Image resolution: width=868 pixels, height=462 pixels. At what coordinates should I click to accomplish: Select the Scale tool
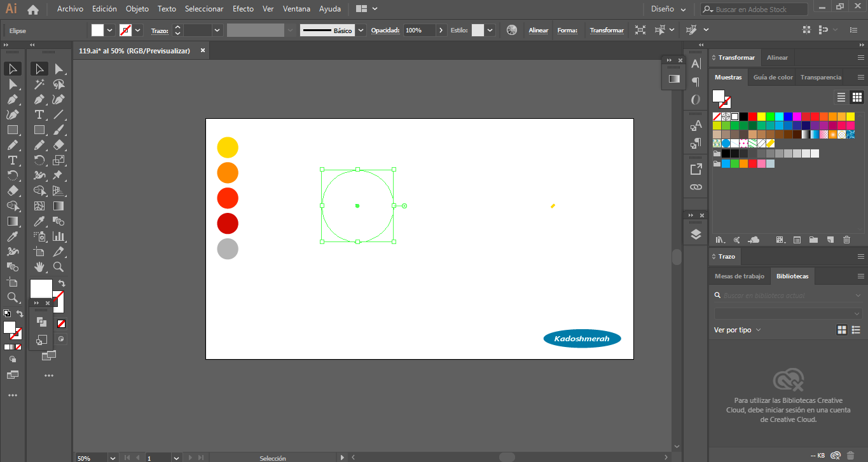59,160
